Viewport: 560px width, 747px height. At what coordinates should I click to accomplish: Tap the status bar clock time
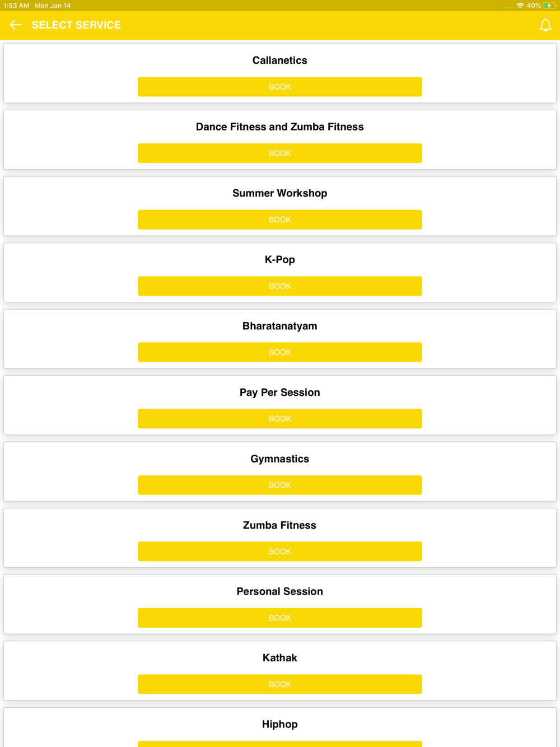pyautogui.click(x=16, y=6)
